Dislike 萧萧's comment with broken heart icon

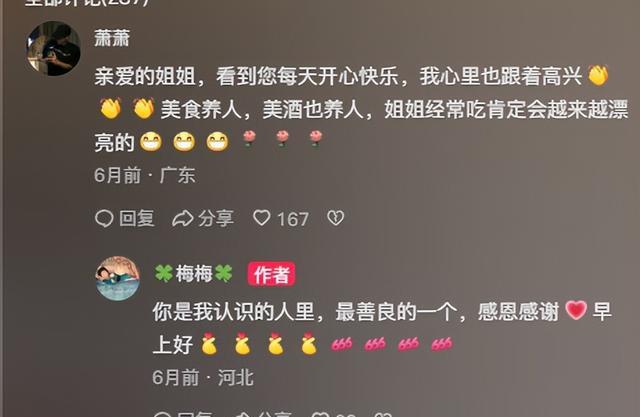[336, 218]
